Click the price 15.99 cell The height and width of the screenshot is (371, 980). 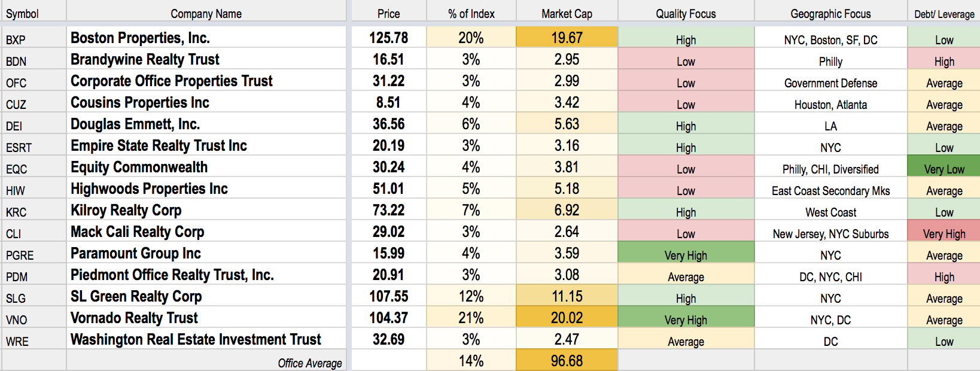coord(389,253)
